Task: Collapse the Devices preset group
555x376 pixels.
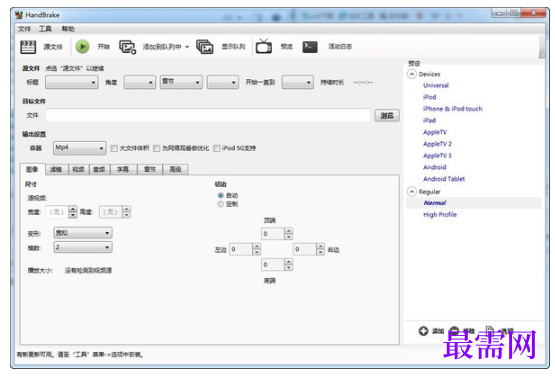Action: point(412,74)
